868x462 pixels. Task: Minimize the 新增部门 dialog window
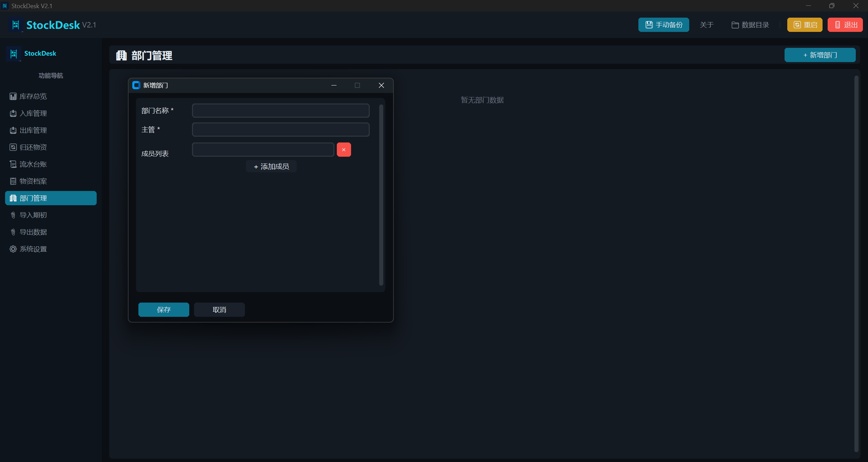coord(334,85)
